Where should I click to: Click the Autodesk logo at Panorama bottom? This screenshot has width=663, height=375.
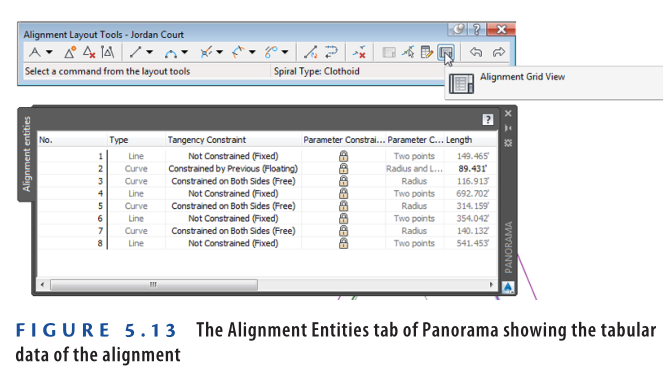click(508, 287)
